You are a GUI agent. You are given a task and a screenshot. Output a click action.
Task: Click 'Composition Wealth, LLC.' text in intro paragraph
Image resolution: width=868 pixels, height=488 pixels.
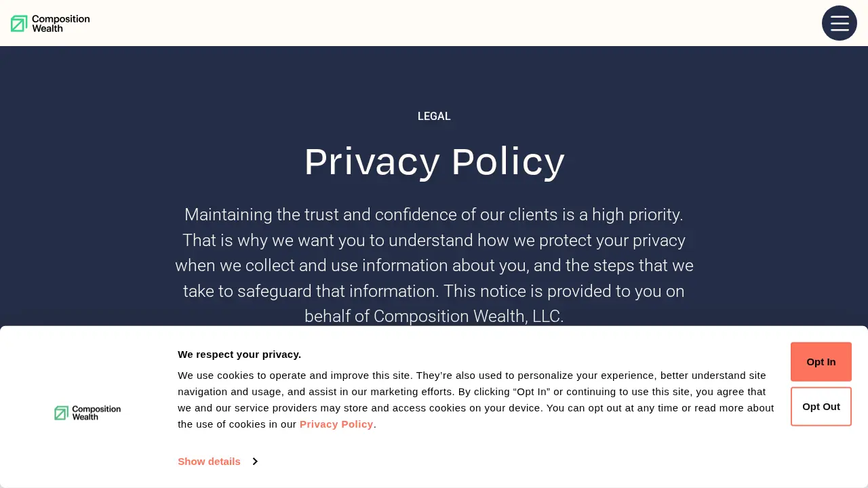tap(469, 317)
